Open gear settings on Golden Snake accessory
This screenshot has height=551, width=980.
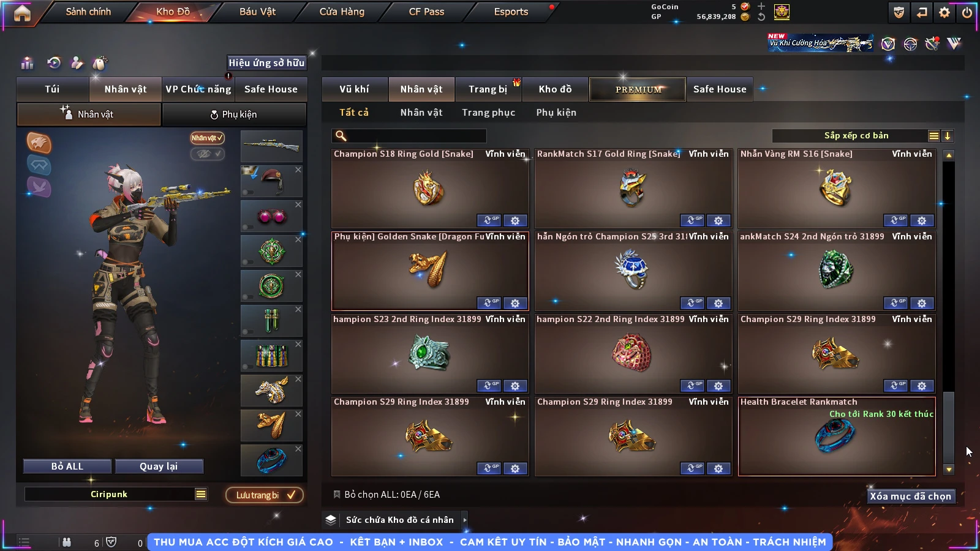click(515, 303)
